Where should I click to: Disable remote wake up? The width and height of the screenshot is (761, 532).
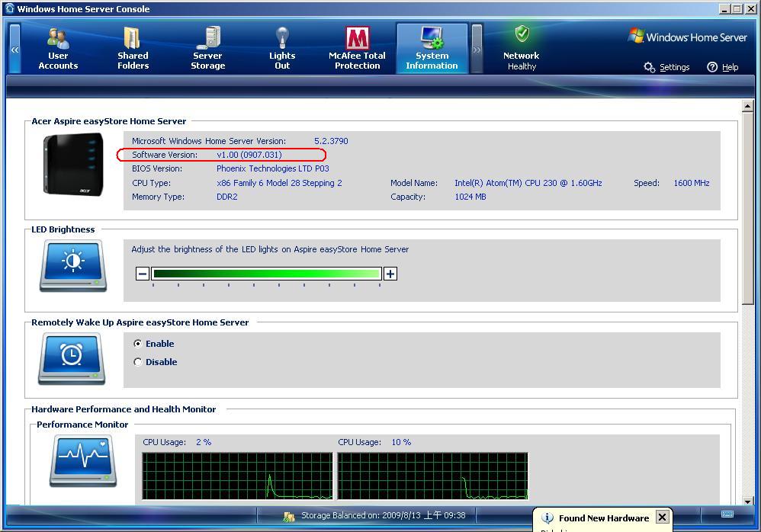point(137,361)
